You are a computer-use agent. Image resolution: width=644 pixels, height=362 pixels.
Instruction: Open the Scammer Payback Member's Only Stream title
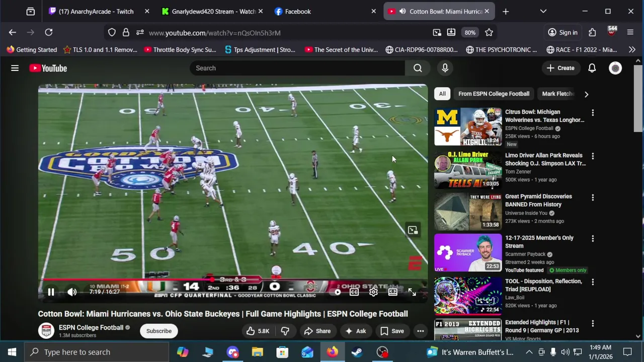tap(539, 242)
